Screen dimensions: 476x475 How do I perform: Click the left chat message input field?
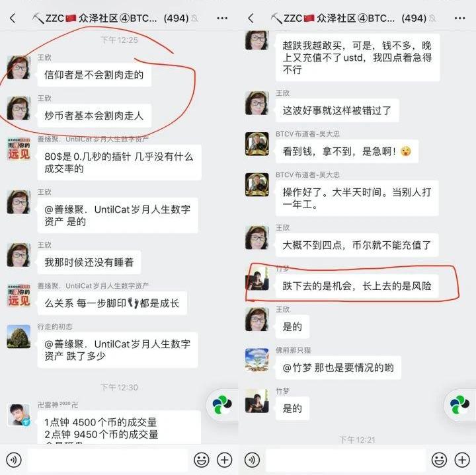[108, 460]
